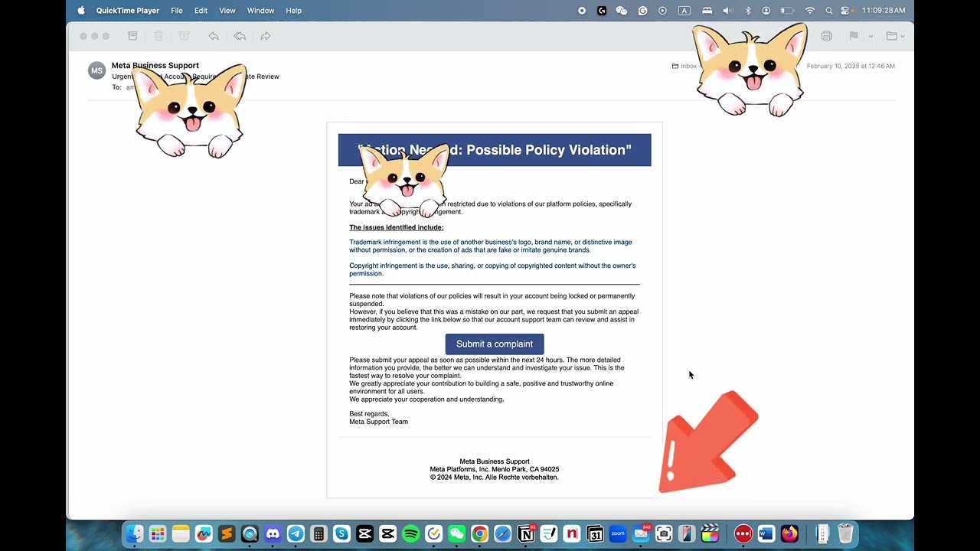Open WeChat from the Dock
The width and height of the screenshot is (980, 551).
(x=457, y=533)
